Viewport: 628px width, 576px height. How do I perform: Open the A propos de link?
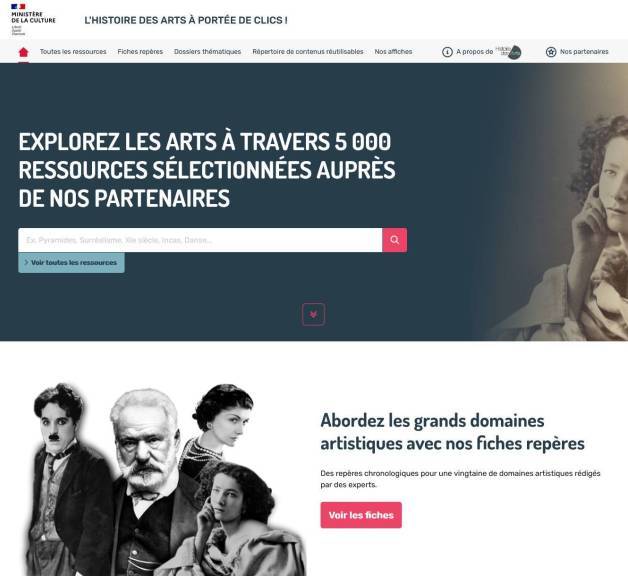tap(475, 52)
